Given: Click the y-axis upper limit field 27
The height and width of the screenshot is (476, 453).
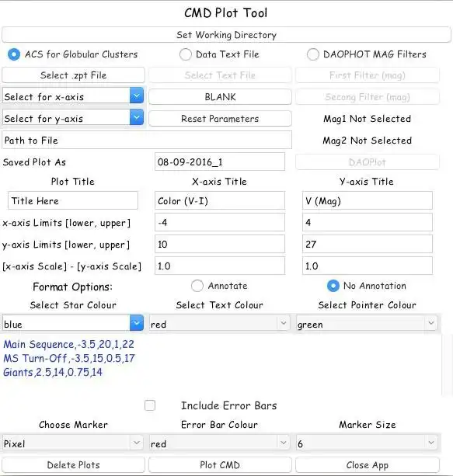Looking at the screenshot, I should 368,244.
